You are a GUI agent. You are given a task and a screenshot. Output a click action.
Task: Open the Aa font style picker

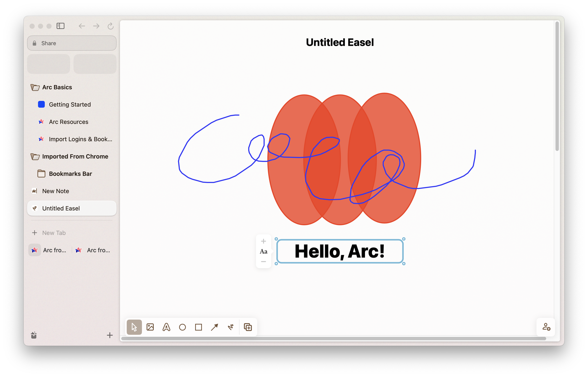pos(263,251)
